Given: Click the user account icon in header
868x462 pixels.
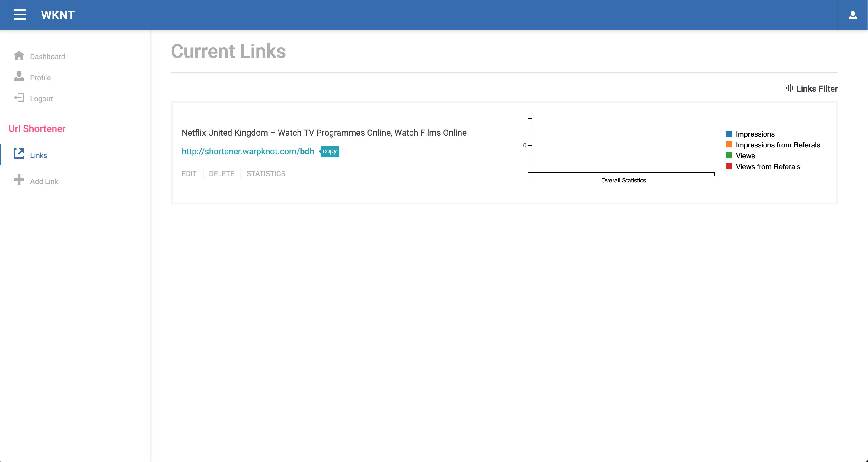Looking at the screenshot, I should click(x=853, y=15).
